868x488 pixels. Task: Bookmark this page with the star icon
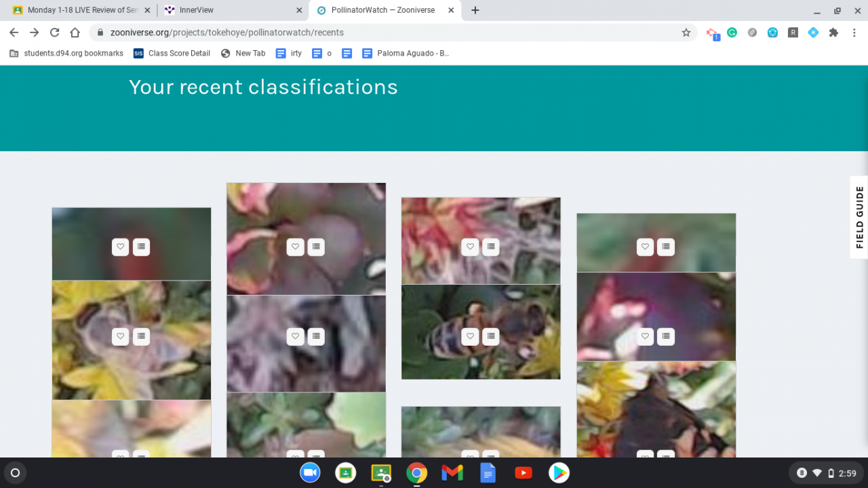[686, 33]
